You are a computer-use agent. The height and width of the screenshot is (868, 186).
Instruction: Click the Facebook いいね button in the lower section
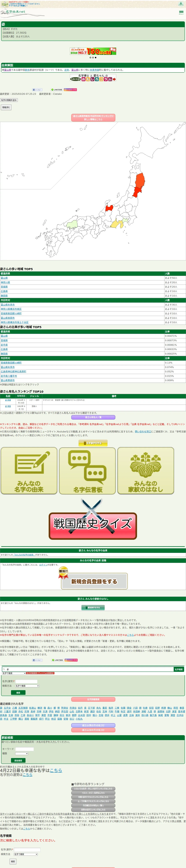(x=37, y=660)
